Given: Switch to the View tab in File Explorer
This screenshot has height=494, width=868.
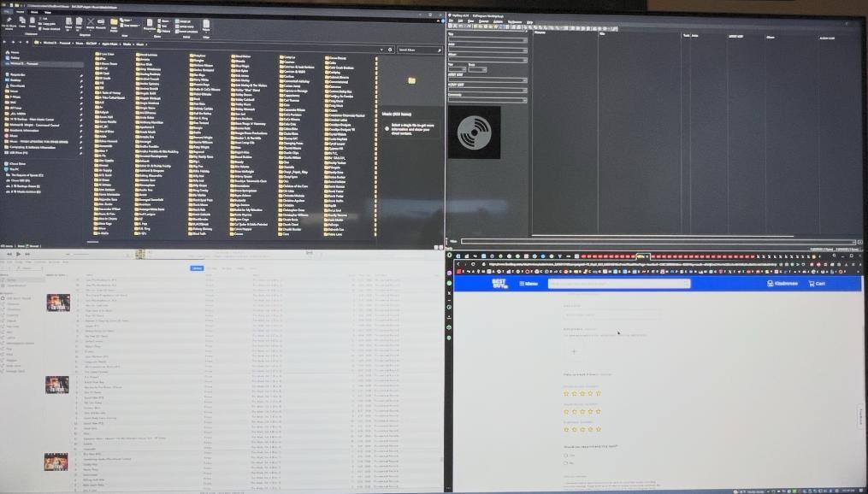Looking at the screenshot, I should tap(49, 12).
